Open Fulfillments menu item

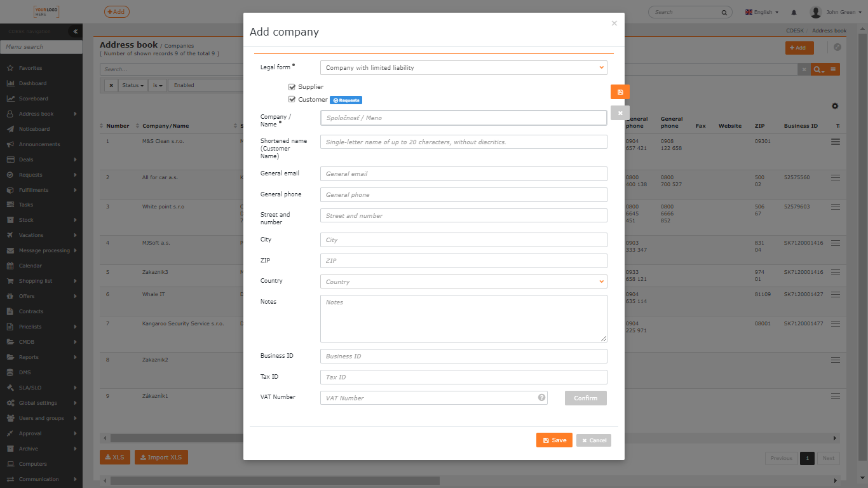tap(34, 190)
